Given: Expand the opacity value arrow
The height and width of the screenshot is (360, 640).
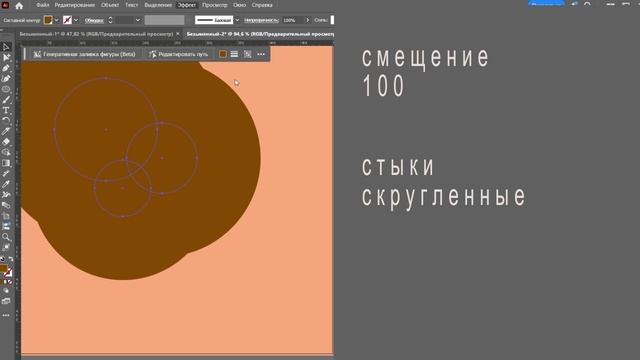Looking at the screenshot, I should coord(307,20).
